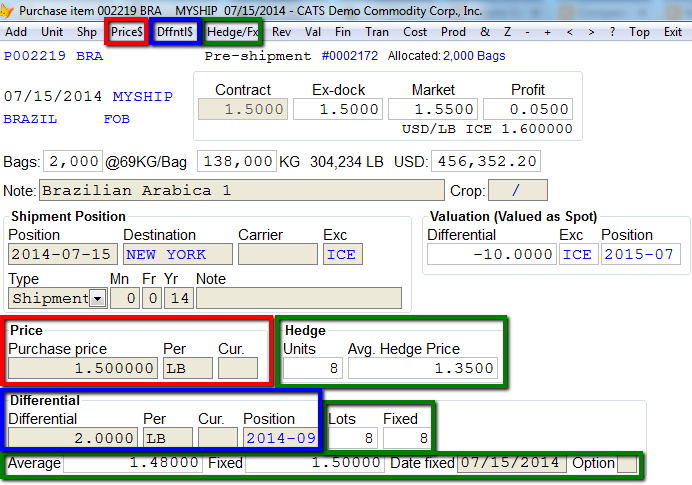692x485 pixels.
Task: Click the Lots field
Action: [x=353, y=438]
